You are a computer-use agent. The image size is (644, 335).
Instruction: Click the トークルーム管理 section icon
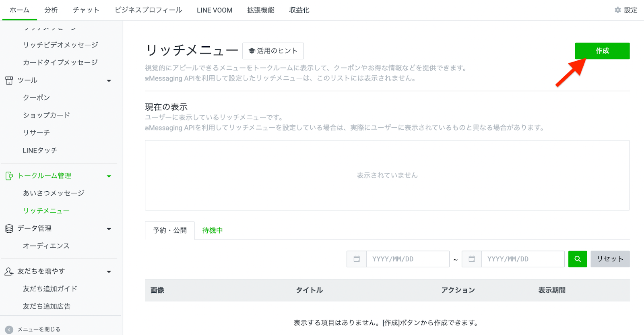9,176
